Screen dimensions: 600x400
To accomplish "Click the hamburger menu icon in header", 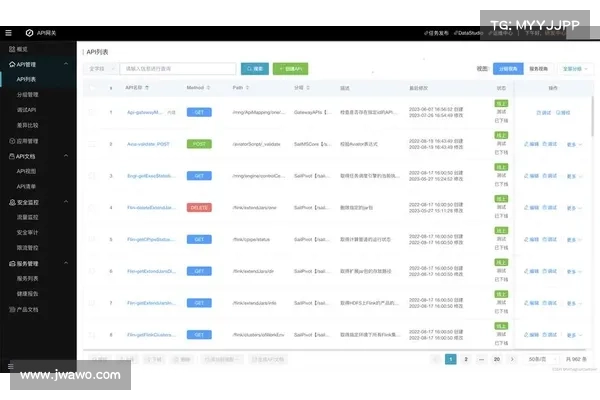I will point(8,33).
